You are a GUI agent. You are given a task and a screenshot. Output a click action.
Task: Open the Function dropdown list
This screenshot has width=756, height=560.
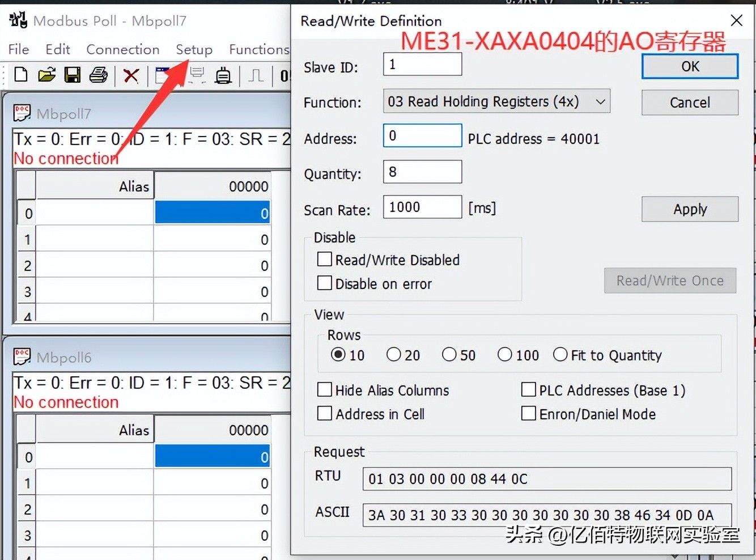[x=496, y=101]
